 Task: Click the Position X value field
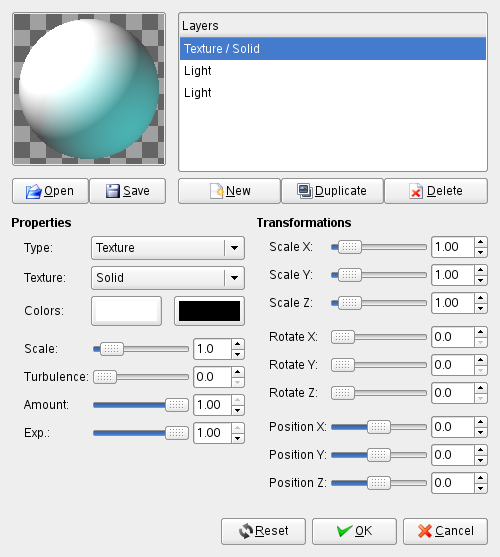[453, 427]
